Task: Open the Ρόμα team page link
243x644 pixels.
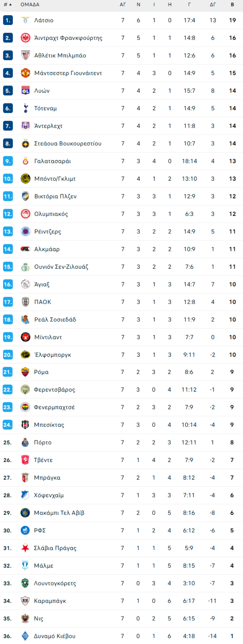Action: click(x=41, y=372)
